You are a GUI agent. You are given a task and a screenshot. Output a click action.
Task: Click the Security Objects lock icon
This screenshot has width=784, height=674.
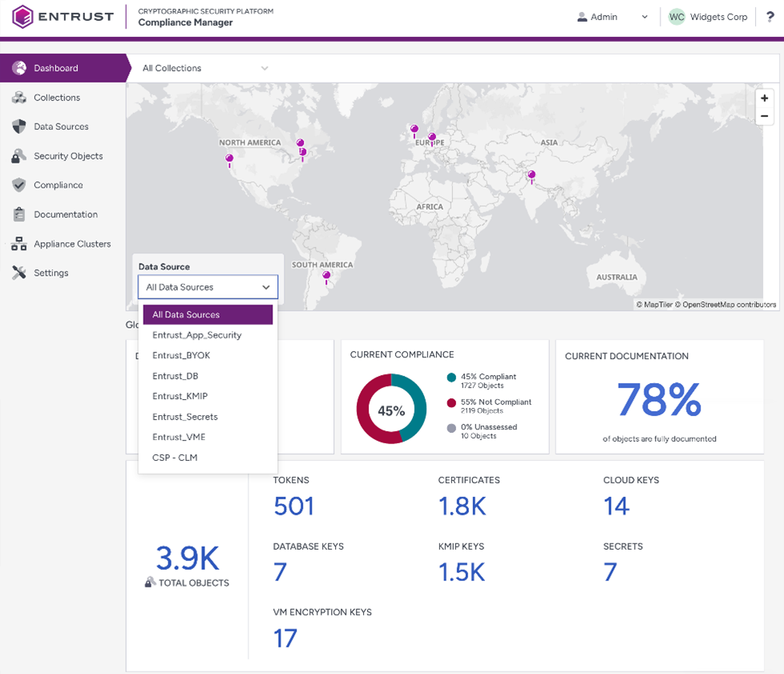19,156
